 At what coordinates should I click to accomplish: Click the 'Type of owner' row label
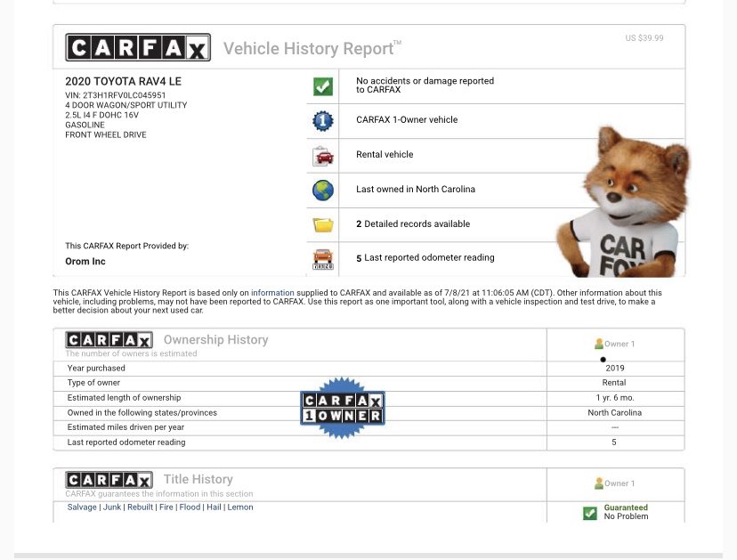click(x=93, y=383)
